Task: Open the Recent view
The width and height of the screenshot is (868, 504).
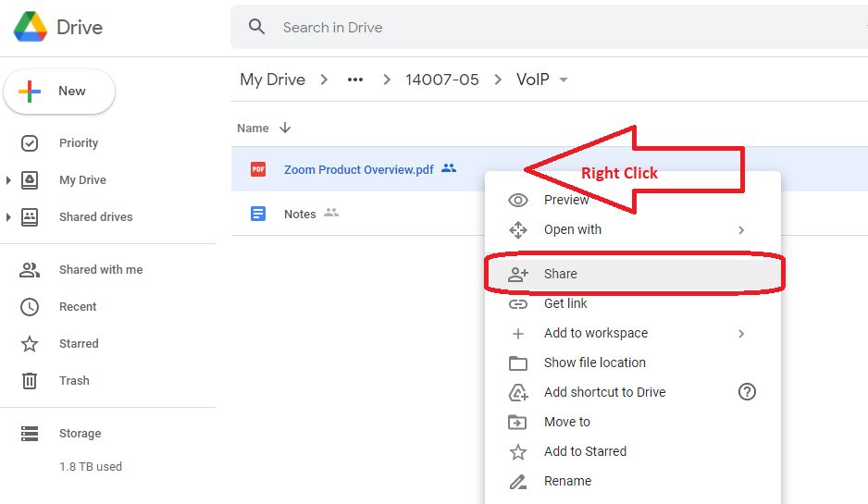Action: (x=78, y=306)
